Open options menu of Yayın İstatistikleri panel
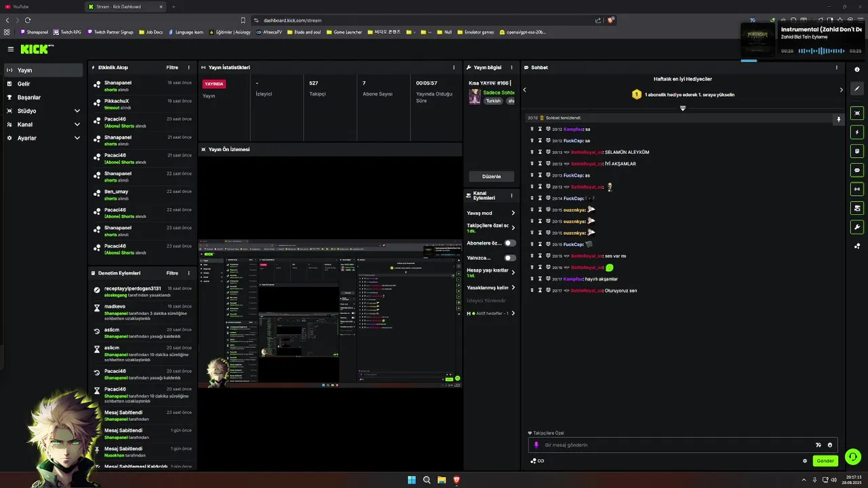Viewport: 868px width, 488px height. [x=454, y=68]
